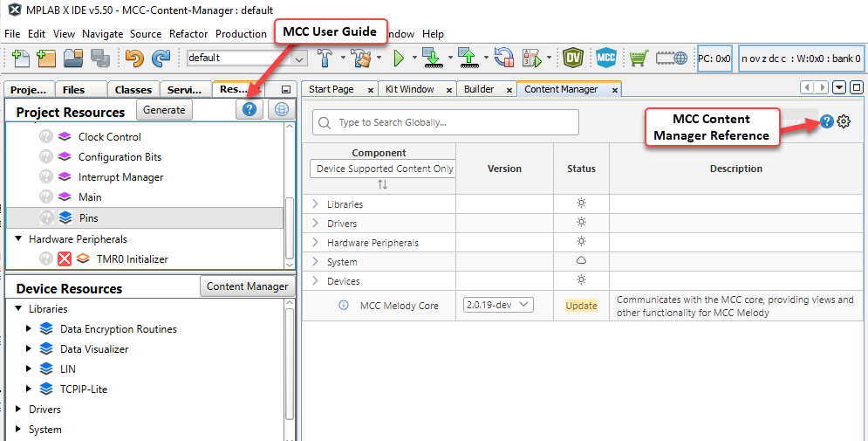Expand Data Visualizer in Device Resources

[29, 349]
